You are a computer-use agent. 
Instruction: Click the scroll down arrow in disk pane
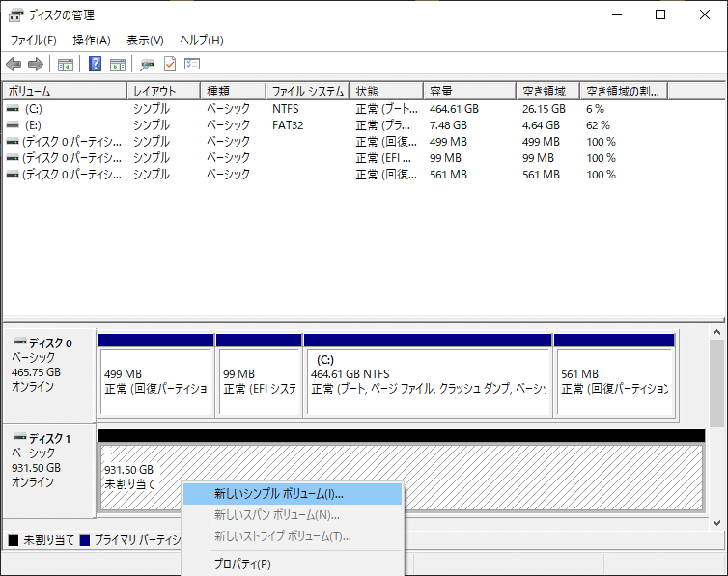pos(716,523)
